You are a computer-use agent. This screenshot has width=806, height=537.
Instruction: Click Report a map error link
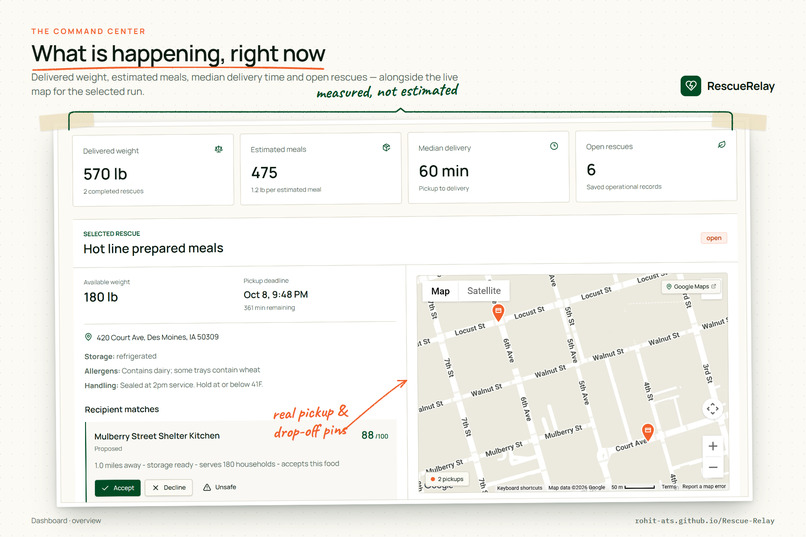pos(704,486)
